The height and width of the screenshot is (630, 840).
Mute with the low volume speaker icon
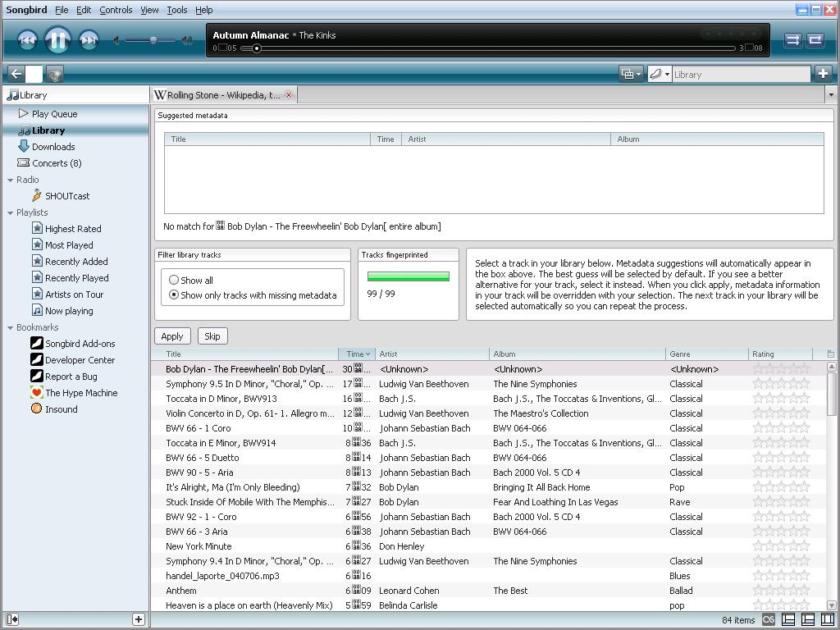pyautogui.click(x=116, y=40)
